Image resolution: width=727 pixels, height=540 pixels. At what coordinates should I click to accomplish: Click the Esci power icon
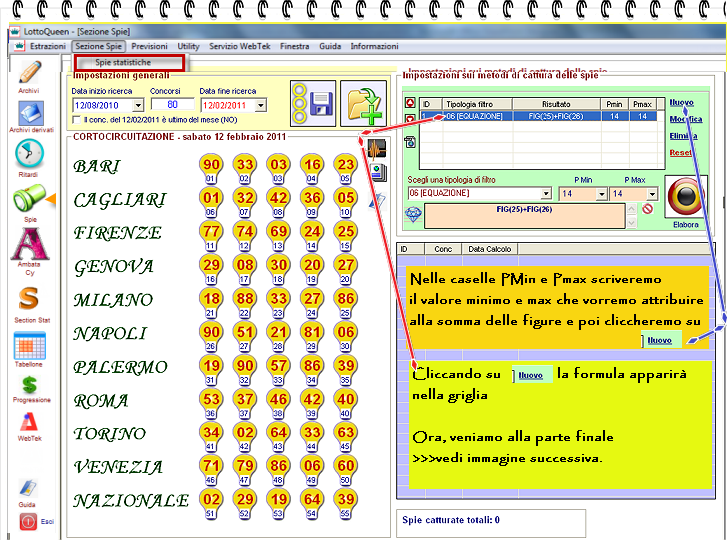pyautogui.click(x=28, y=521)
